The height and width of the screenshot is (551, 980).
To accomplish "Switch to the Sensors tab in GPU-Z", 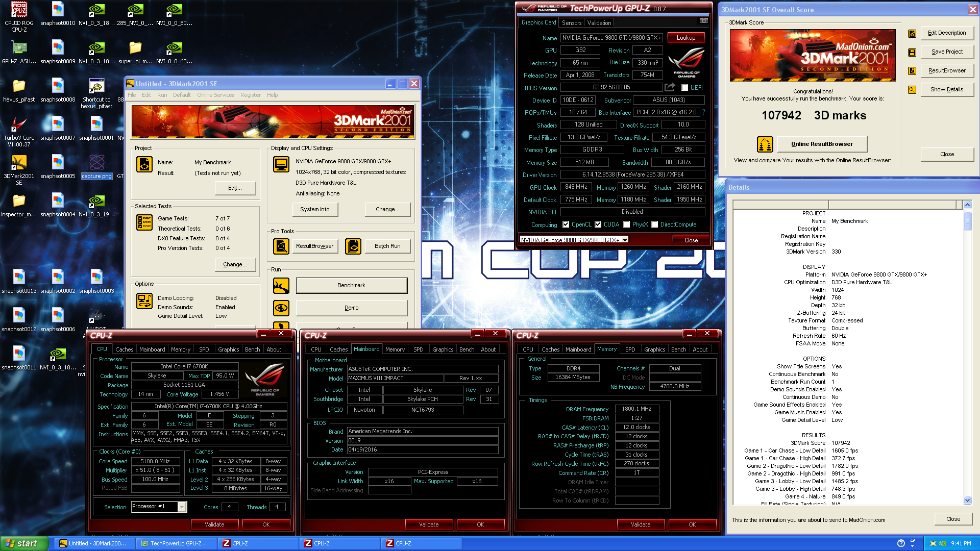I will point(572,23).
